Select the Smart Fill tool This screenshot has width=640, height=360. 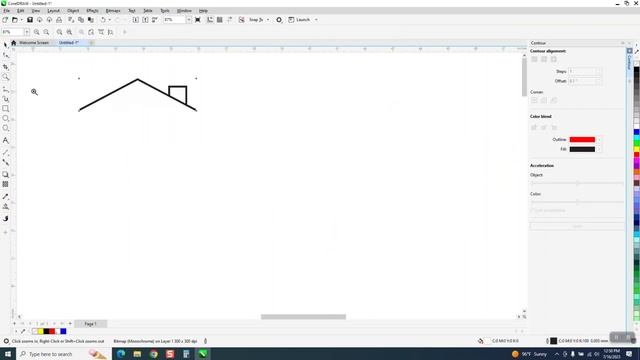(6, 219)
